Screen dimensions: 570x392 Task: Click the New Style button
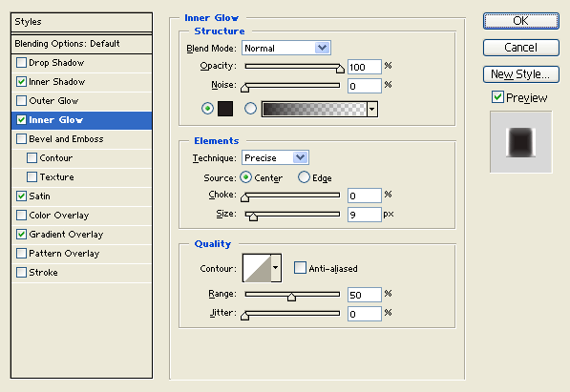point(521,74)
